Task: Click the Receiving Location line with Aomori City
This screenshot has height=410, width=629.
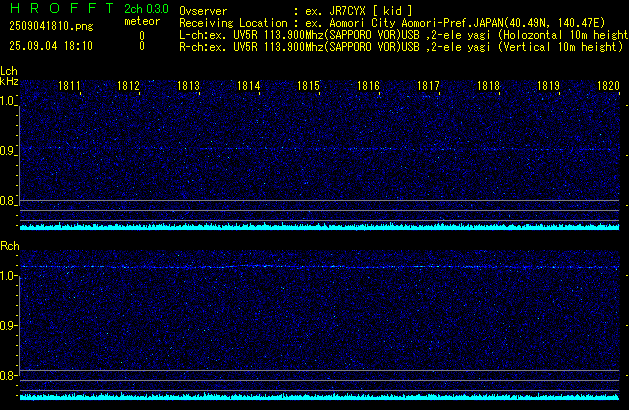Action: [392, 23]
